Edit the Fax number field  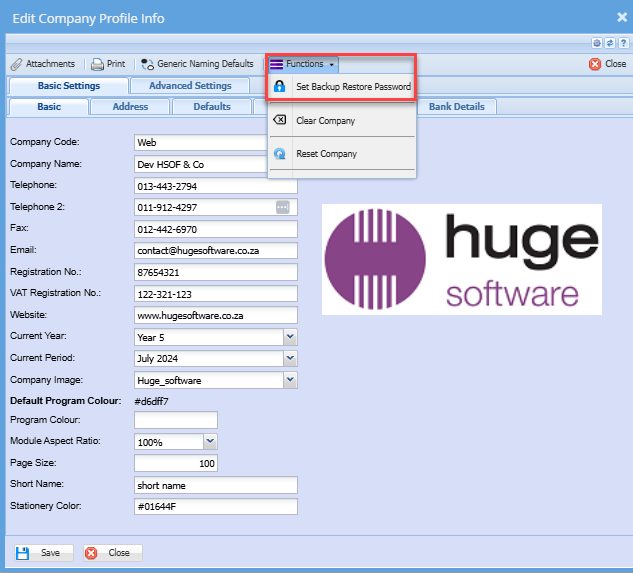pos(216,229)
